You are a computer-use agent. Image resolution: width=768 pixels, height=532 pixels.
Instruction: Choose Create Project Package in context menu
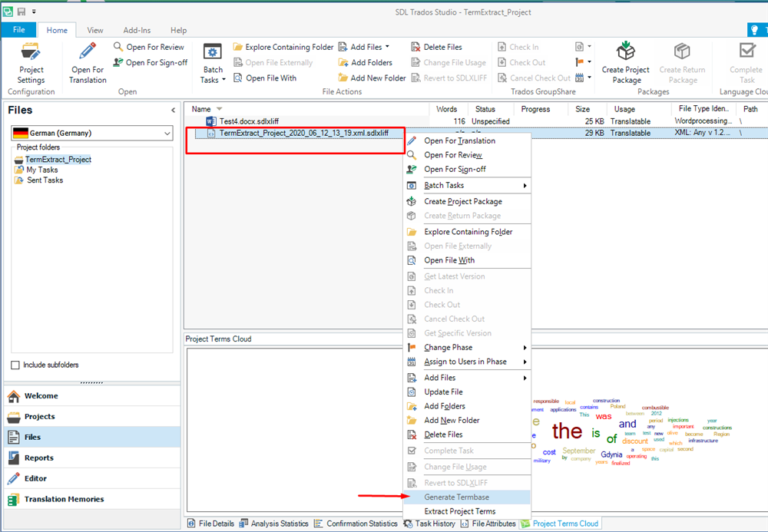(x=467, y=201)
